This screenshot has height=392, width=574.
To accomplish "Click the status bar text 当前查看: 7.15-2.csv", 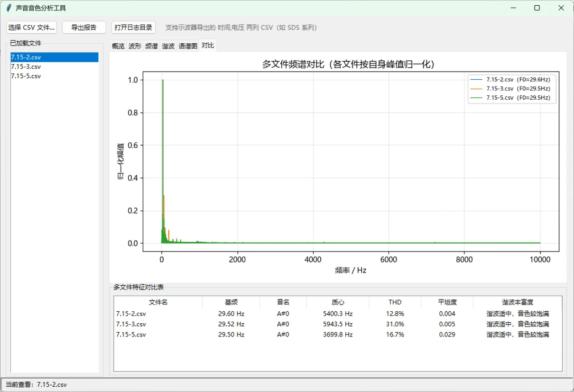I will [x=37, y=384].
